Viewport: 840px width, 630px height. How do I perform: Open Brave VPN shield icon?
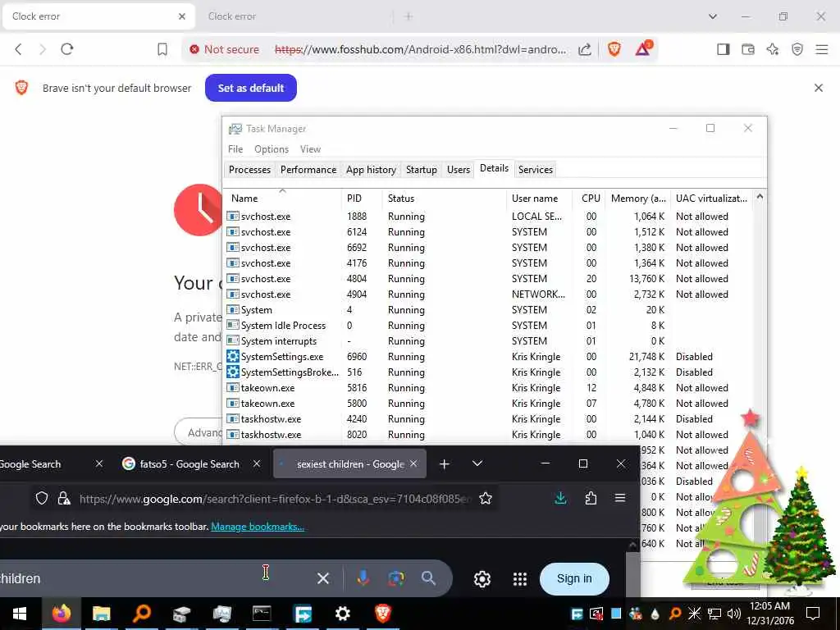[x=797, y=49]
